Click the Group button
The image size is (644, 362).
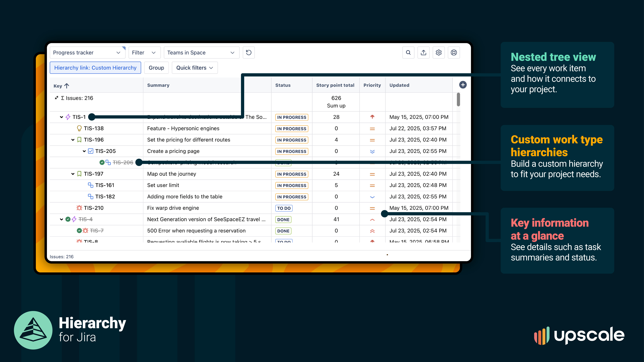click(156, 68)
